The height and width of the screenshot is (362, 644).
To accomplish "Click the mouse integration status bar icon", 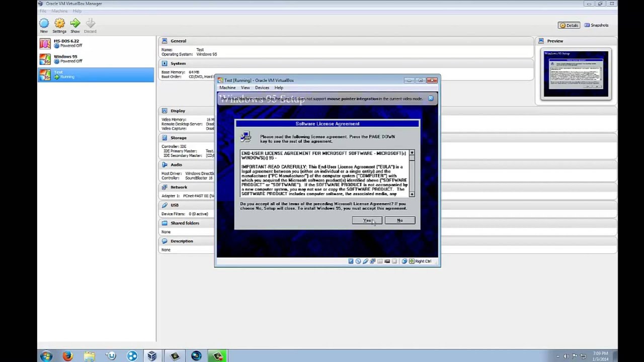I will (405, 261).
